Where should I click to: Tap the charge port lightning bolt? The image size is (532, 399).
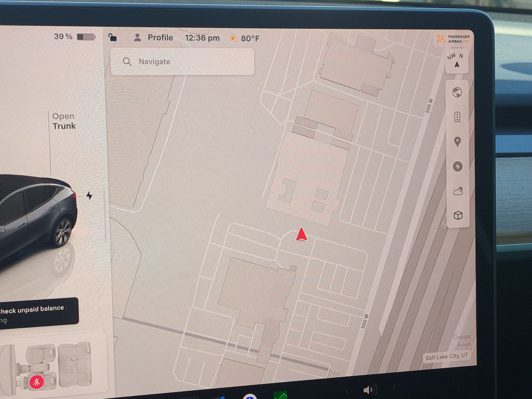click(89, 196)
